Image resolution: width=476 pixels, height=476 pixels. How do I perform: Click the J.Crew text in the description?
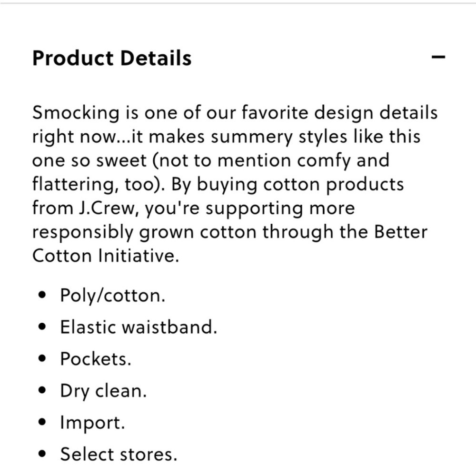tap(107, 208)
